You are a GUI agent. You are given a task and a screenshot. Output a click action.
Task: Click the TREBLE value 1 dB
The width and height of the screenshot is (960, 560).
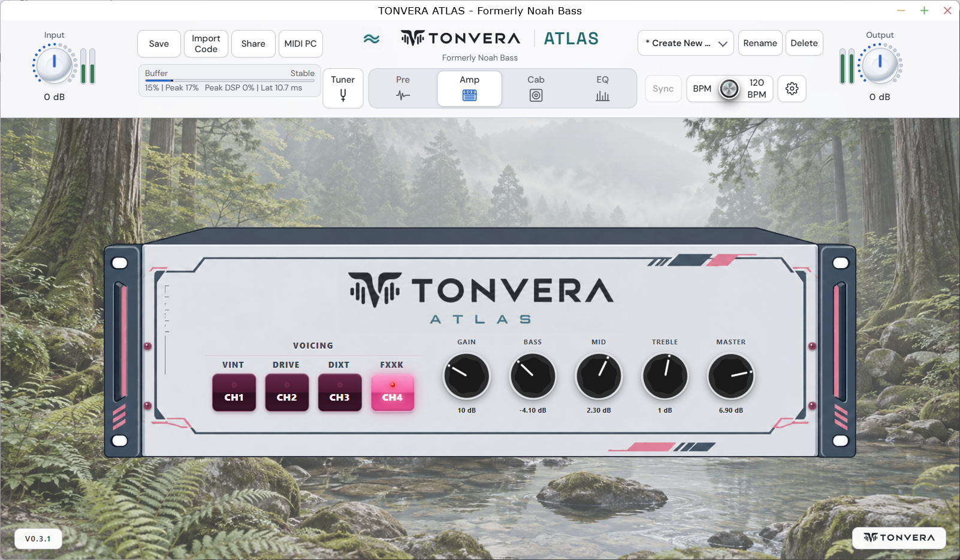pyautogui.click(x=665, y=410)
